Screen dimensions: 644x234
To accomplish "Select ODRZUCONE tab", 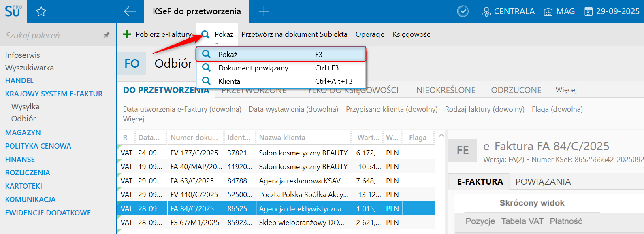I will [x=516, y=90].
